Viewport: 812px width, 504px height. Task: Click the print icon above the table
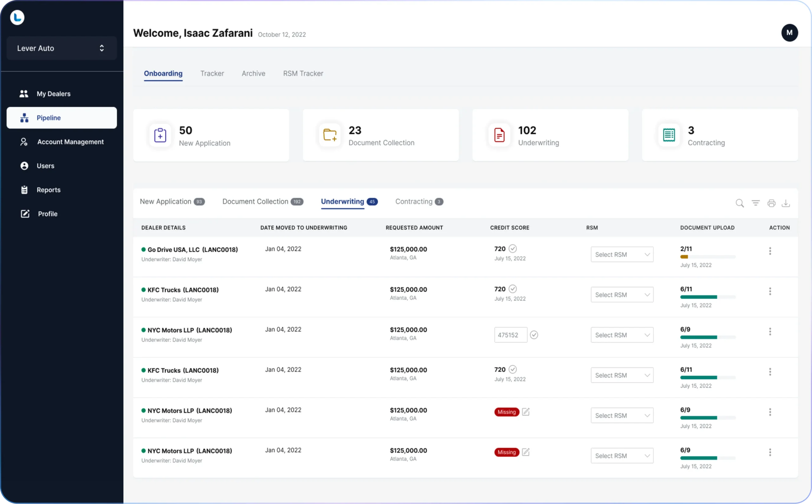(x=771, y=203)
